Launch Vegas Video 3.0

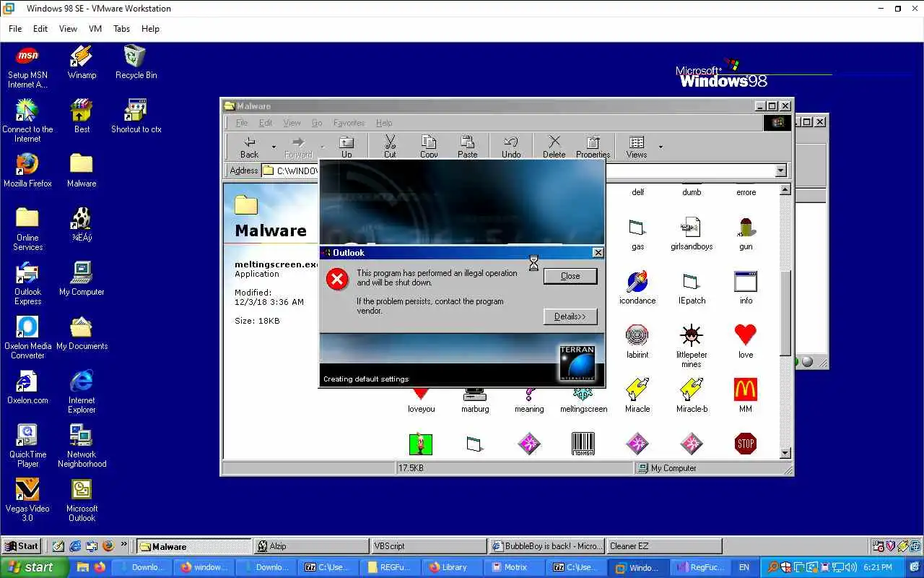click(27, 500)
